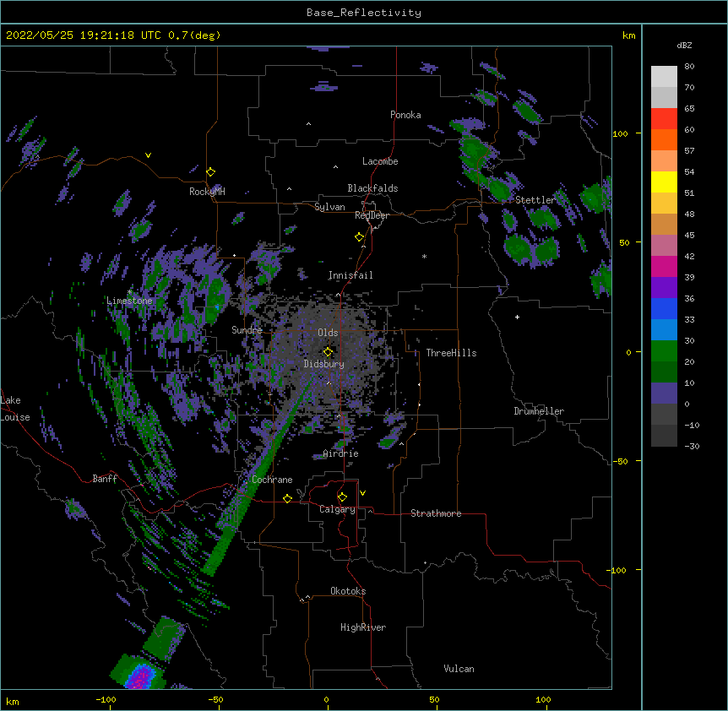Select the Ponoka city label
Viewport: 728px width, 711px height.
[x=405, y=115]
